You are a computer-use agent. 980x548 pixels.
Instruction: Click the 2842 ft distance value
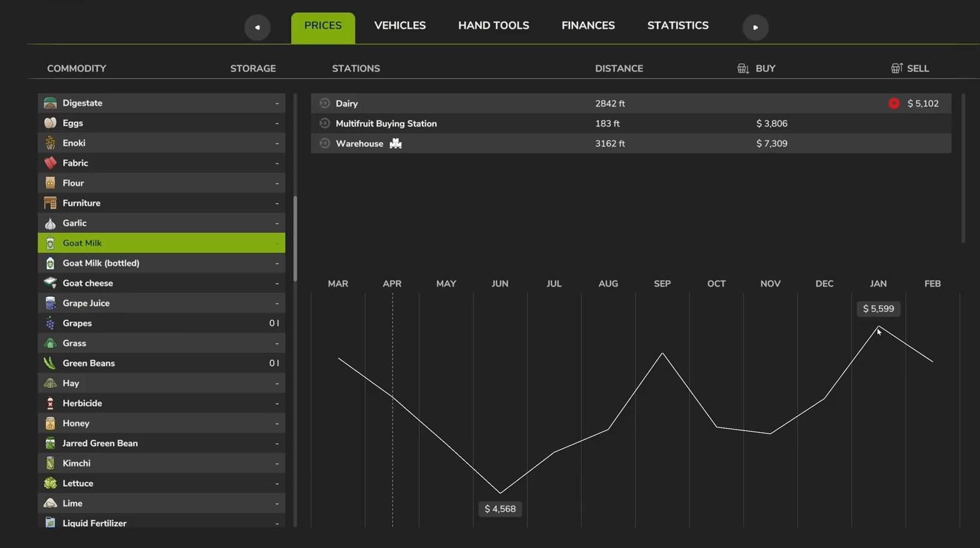610,104
